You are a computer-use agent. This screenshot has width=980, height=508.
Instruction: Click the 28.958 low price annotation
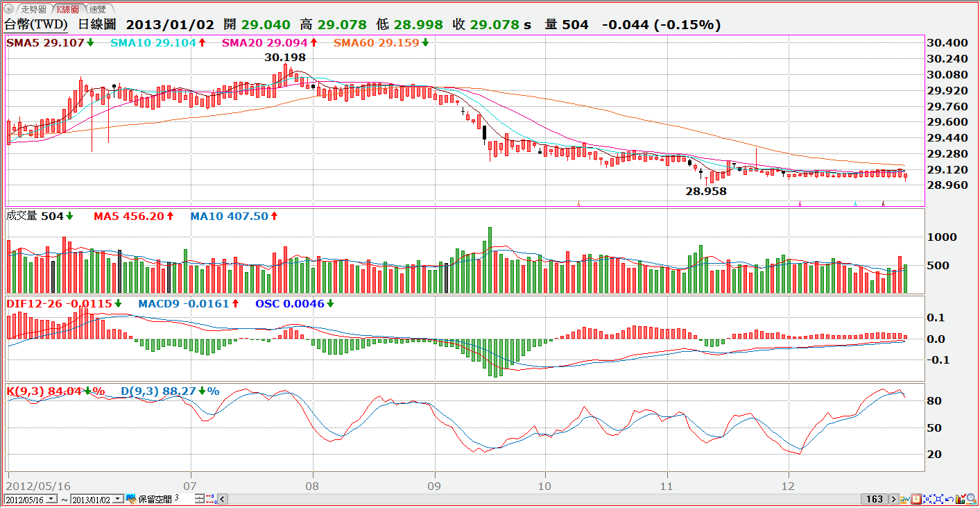coord(706,191)
